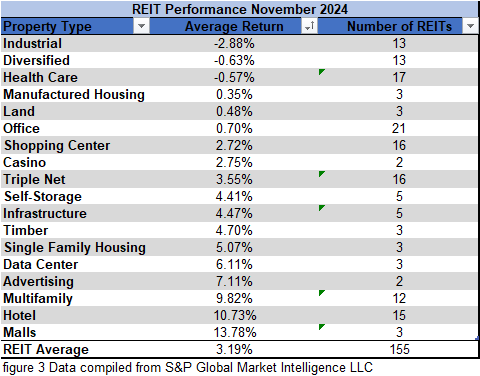Open the Property Type filter dropdown
Image resolution: width=480 pixels, height=376 pixels.
(141, 26)
